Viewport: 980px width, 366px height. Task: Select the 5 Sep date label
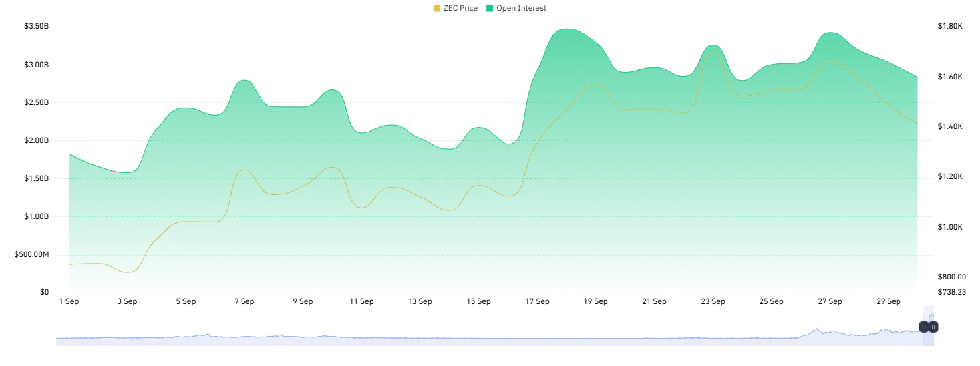point(186,301)
